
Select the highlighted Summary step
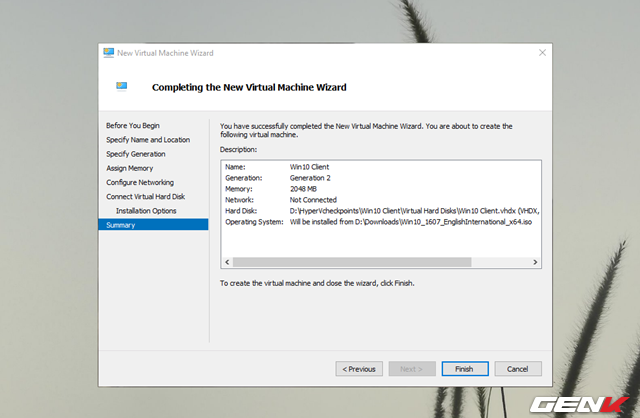[153, 225]
